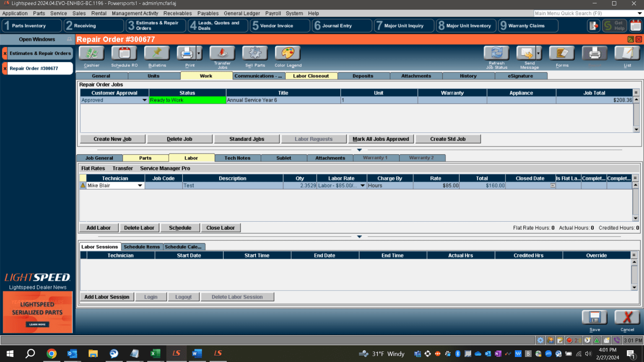Screen dimensions: 644x362
Task: Open the Cashier tool
Action: 91,54
